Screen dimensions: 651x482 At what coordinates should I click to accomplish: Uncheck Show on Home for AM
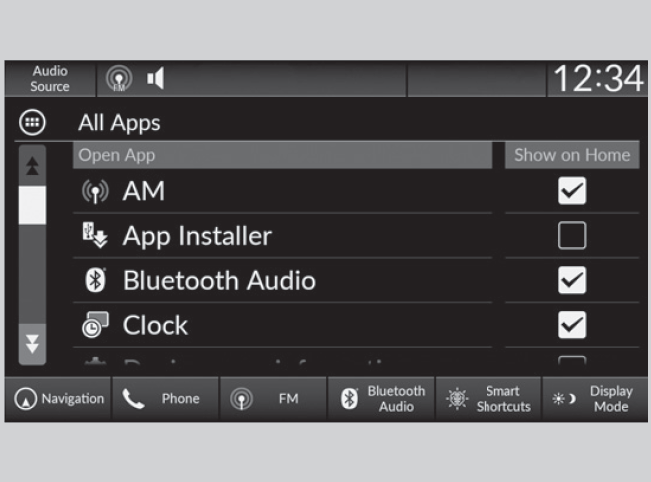571,191
